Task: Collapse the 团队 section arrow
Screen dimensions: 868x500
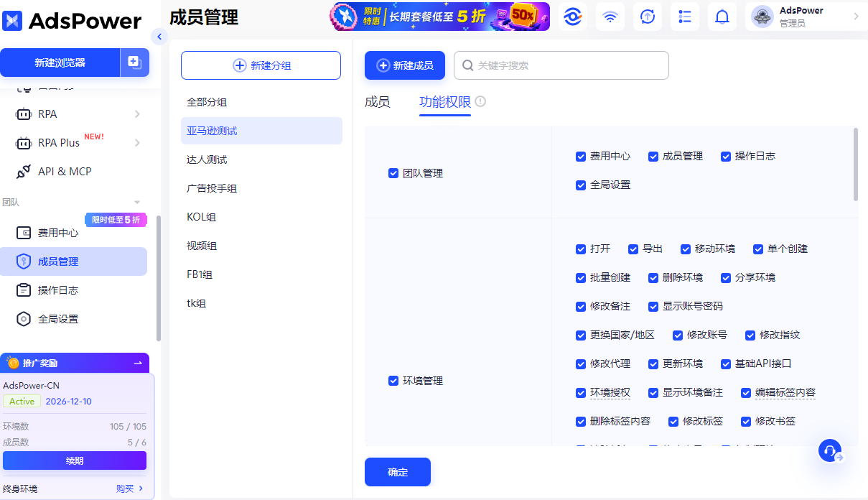Action: (137, 203)
